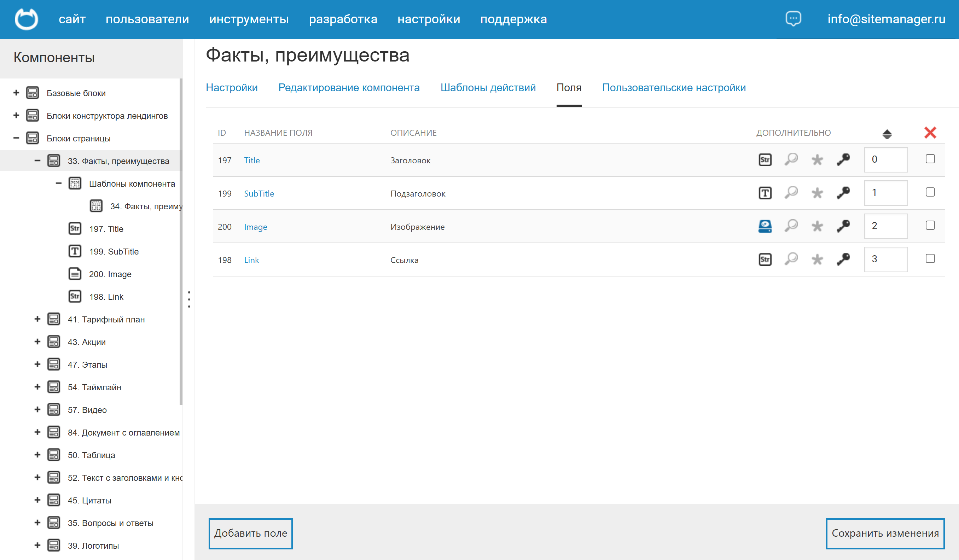Screen dimensions: 959x560
Task: Click the SiteManager cat logo
Action: point(26,19)
